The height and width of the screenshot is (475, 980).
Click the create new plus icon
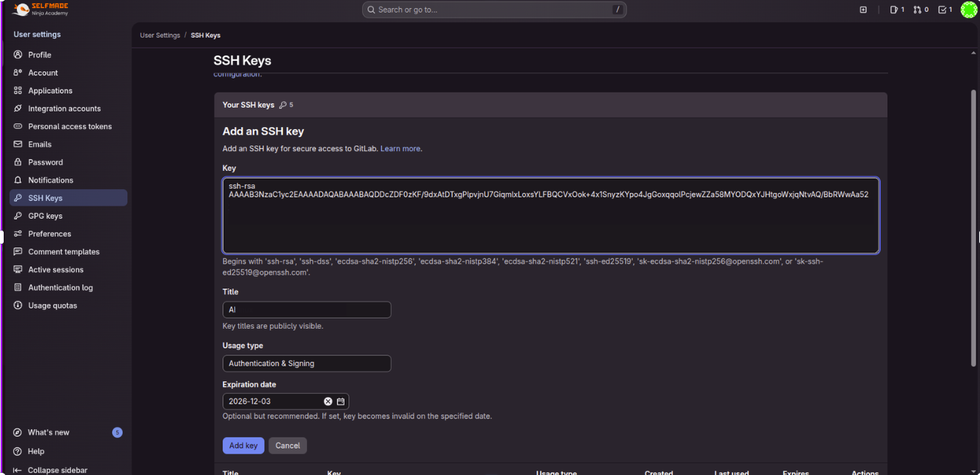coord(863,10)
